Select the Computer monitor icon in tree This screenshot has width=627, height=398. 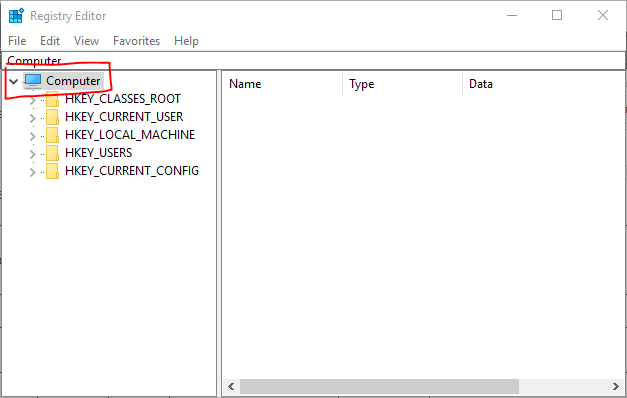click(33, 81)
